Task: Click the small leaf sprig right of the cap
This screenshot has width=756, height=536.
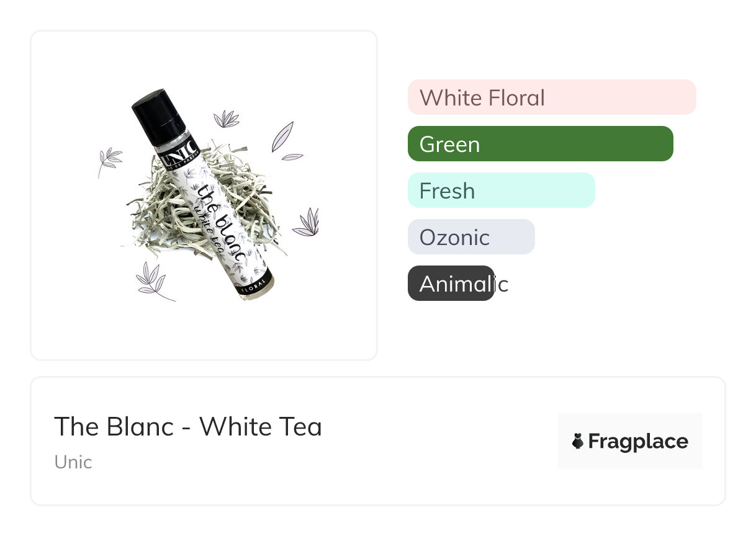Action: pos(226,119)
